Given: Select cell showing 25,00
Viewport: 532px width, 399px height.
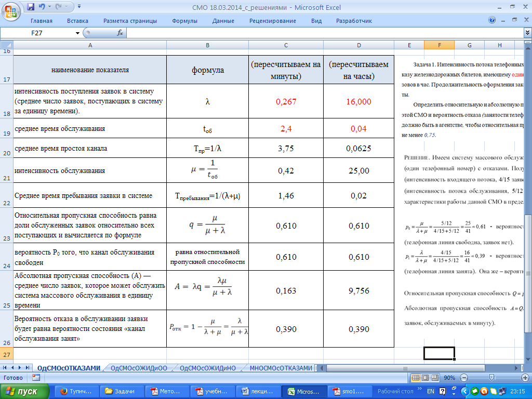Looking at the screenshot, I should click(359, 170).
